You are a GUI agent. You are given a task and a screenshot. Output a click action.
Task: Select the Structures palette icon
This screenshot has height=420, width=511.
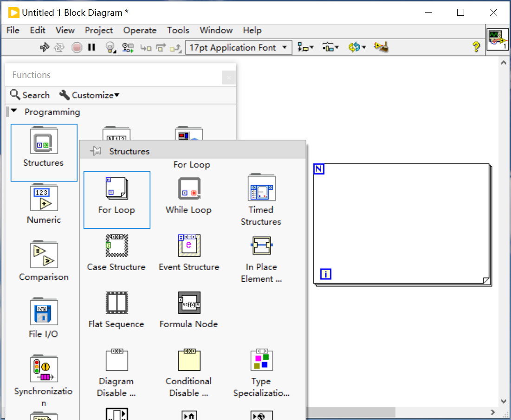(44, 153)
